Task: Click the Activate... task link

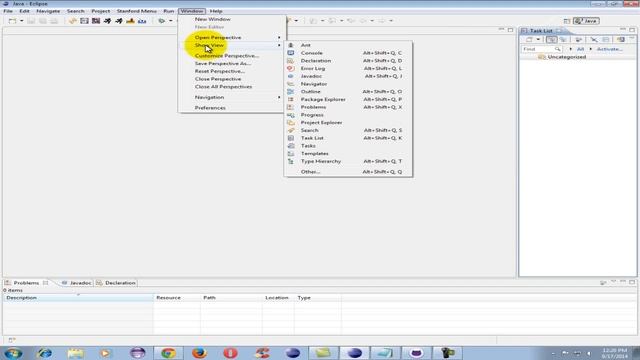Action: pyautogui.click(x=609, y=49)
